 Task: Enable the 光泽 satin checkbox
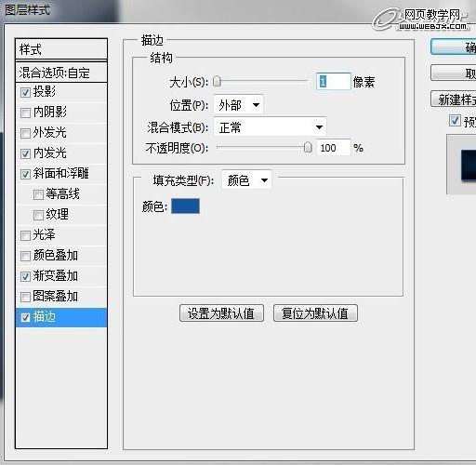click(x=25, y=235)
